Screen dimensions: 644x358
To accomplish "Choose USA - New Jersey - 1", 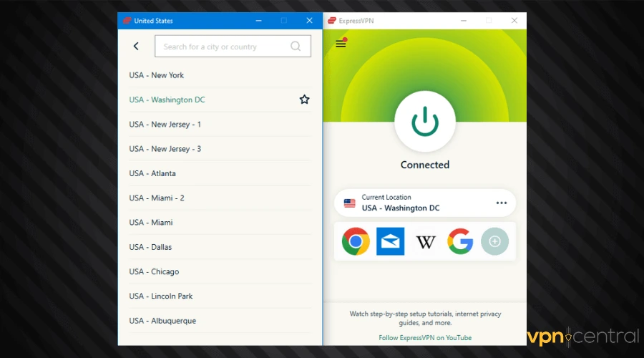I will [x=220, y=124].
